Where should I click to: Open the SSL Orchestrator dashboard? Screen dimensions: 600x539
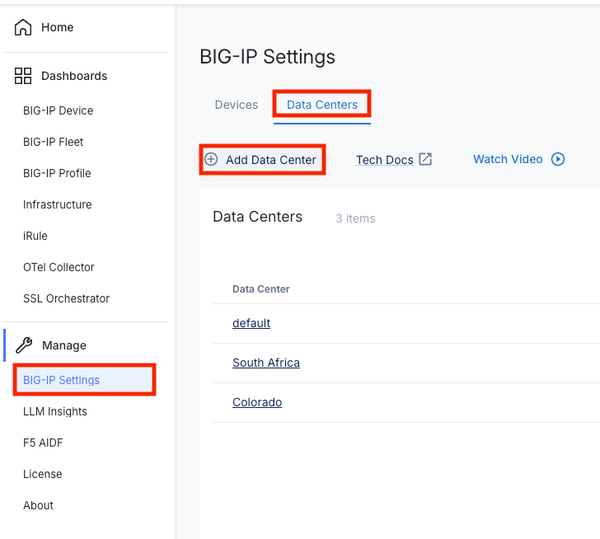pos(66,298)
